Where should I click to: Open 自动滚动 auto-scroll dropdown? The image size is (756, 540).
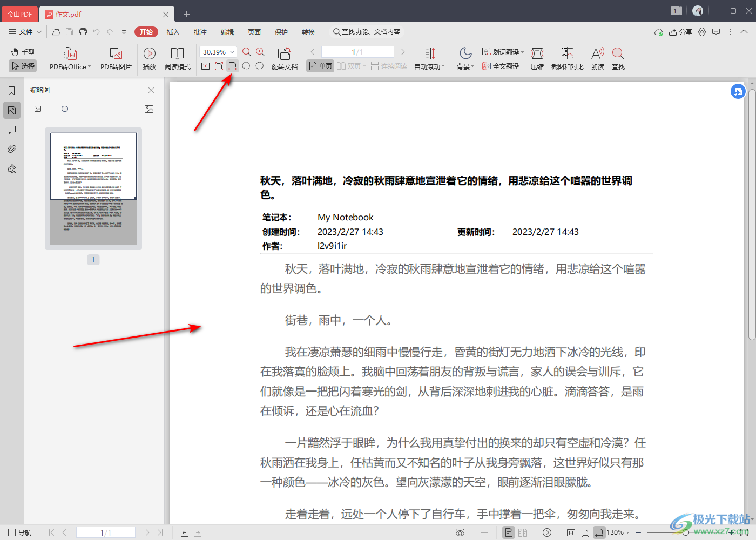(429, 59)
